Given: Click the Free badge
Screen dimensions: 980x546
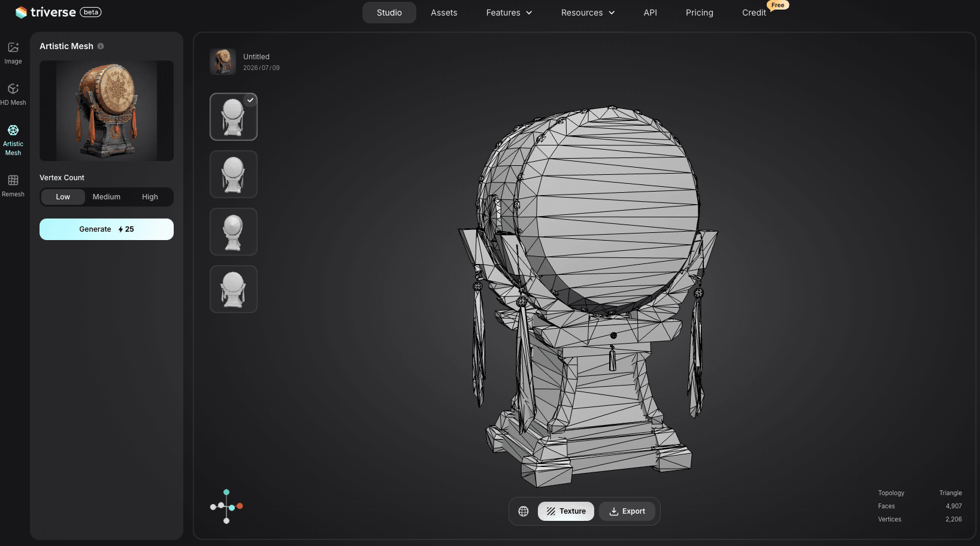Looking at the screenshot, I should [778, 5].
